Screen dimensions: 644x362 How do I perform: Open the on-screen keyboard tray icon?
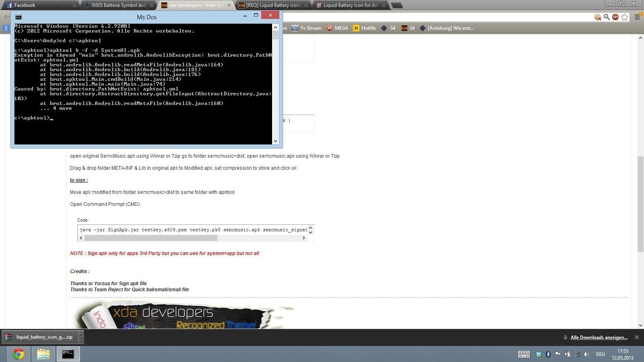click(524, 354)
